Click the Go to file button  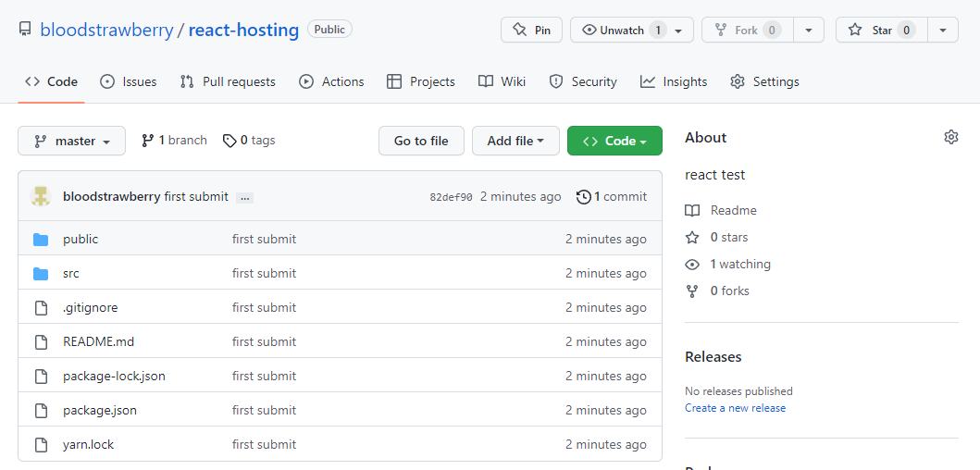tap(421, 142)
